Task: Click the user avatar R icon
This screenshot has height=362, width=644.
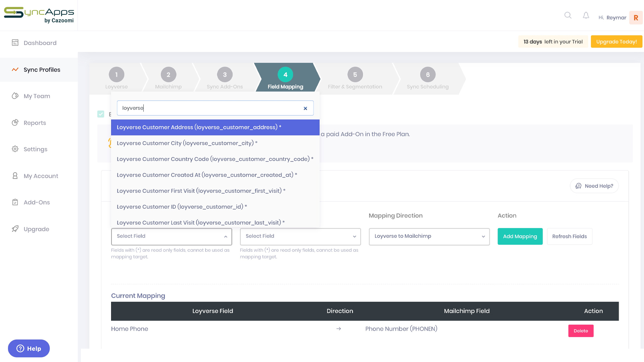Action: [636, 18]
